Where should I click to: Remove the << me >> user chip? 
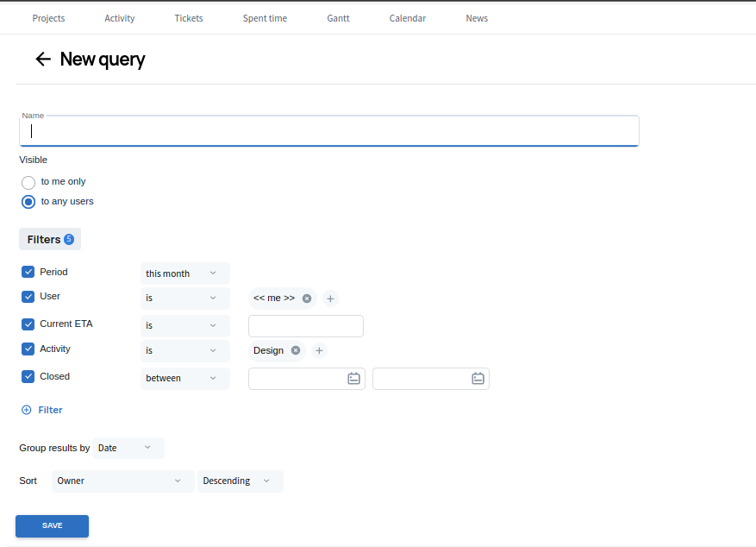click(x=307, y=299)
